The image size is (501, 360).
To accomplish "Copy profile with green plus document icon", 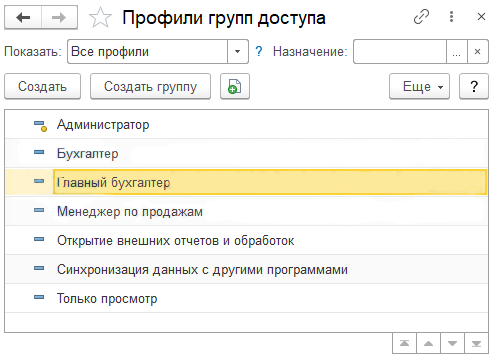I will point(235,86).
